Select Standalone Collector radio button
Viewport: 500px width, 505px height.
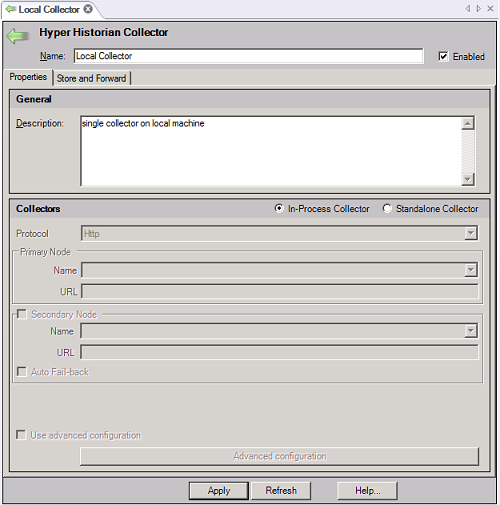click(x=387, y=208)
